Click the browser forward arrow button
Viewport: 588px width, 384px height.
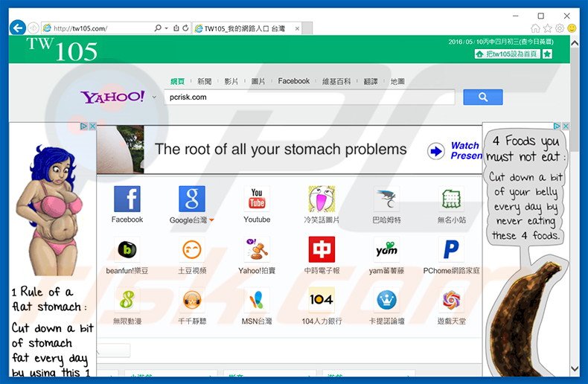[x=33, y=28]
